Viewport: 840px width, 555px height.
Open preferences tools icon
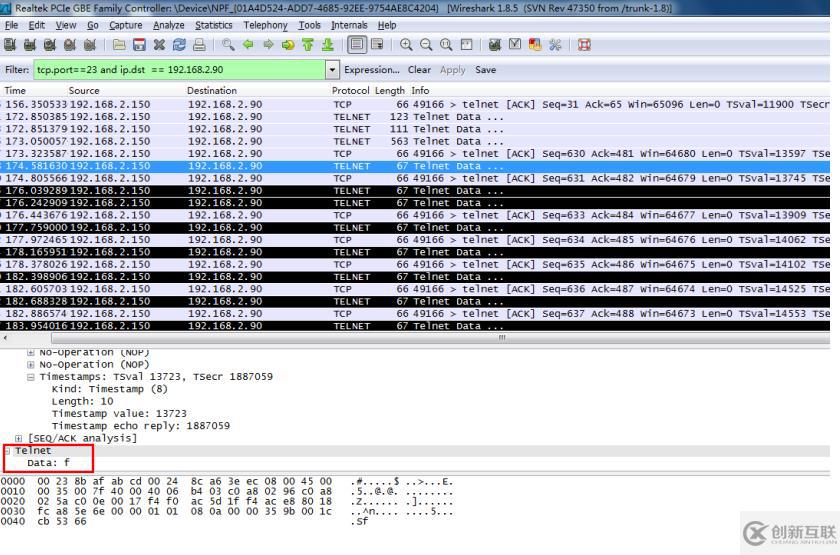point(555,45)
